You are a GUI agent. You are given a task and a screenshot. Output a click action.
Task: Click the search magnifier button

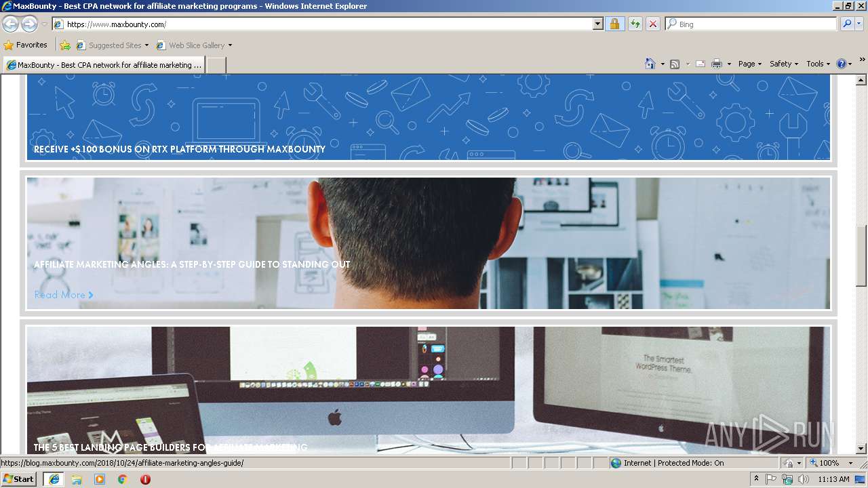point(847,24)
